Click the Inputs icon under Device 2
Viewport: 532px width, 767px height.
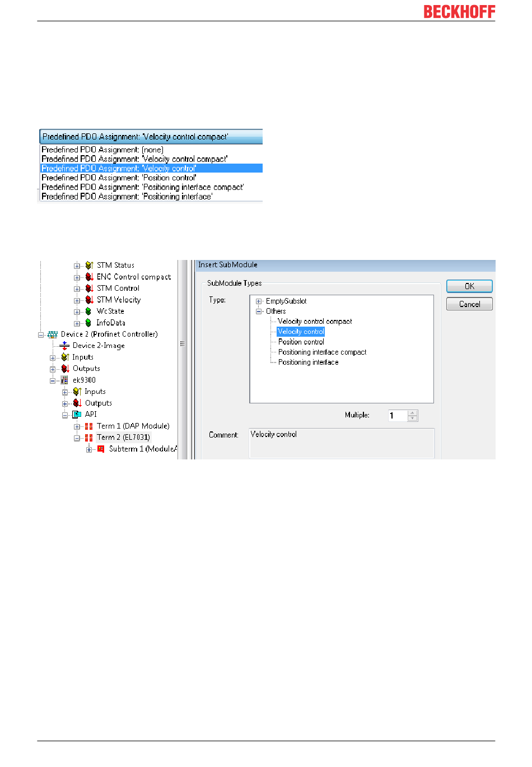pos(65,357)
